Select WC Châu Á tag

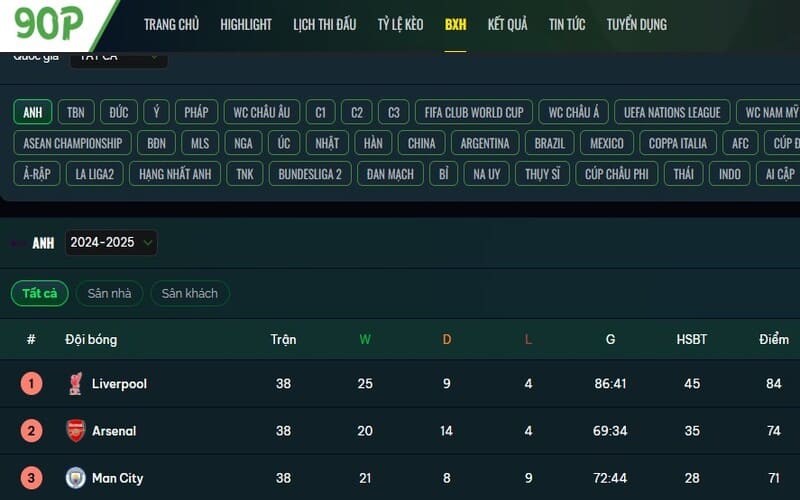click(x=573, y=112)
